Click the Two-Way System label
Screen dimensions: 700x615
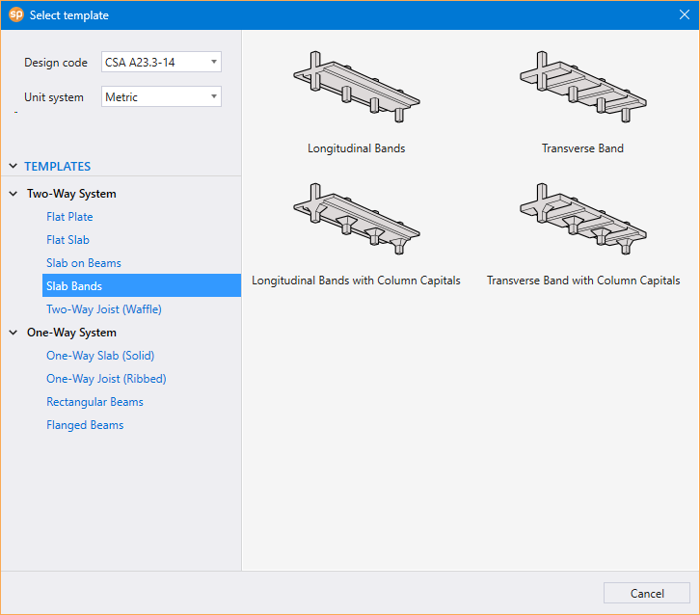(71, 194)
